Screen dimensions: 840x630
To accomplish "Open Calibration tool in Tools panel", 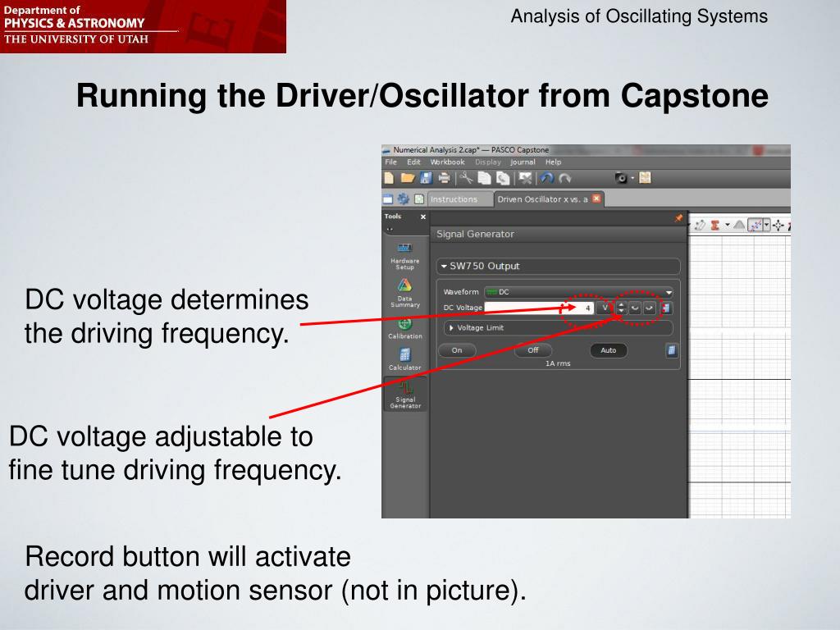I will point(405,328).
